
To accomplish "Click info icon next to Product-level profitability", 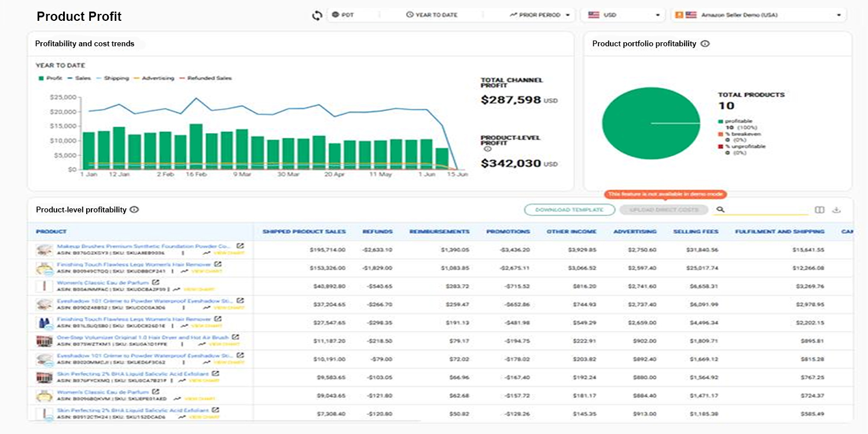I will [134, 210].
